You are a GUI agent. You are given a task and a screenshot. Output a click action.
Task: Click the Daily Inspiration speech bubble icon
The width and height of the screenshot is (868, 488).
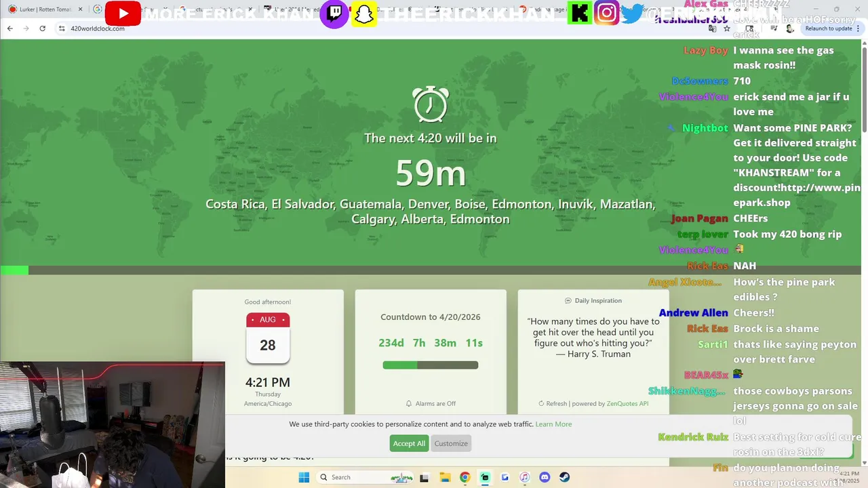[x=568, y=300]
